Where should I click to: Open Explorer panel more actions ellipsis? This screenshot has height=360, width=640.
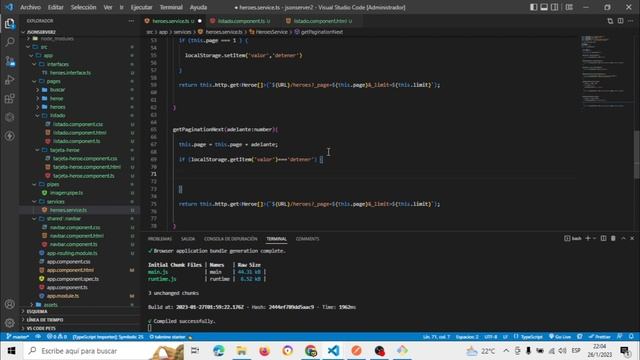[x=131, y=21]
